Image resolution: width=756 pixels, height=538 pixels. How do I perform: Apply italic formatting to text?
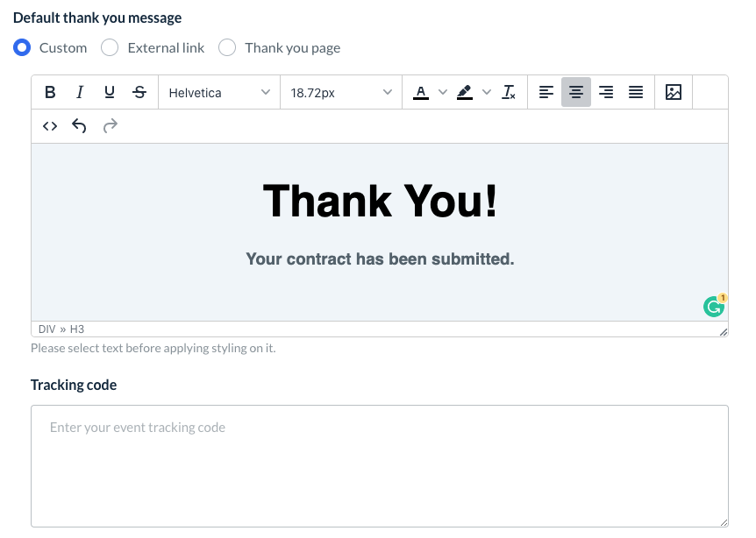click(80, 92)
